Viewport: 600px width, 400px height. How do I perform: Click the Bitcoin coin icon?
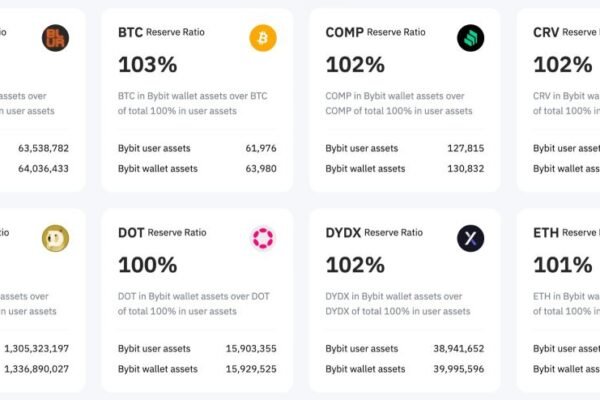click(263, 39)
